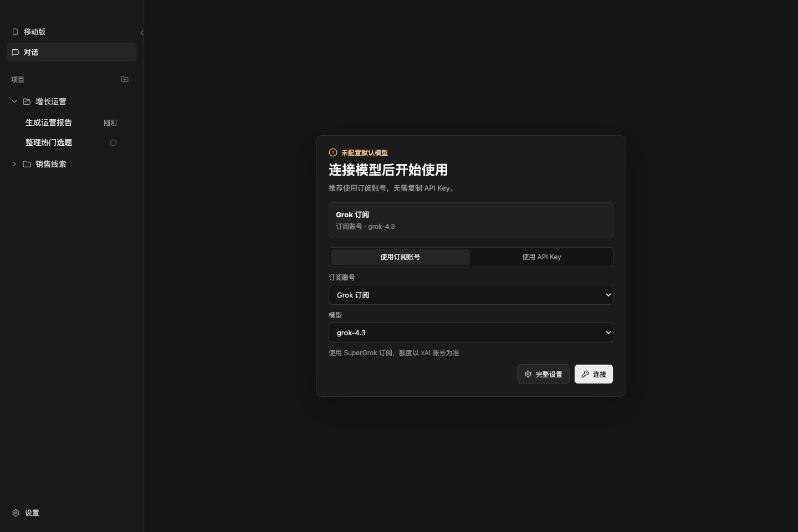
Task: Click the open folder icon of 增长运营
Action: 27,101
